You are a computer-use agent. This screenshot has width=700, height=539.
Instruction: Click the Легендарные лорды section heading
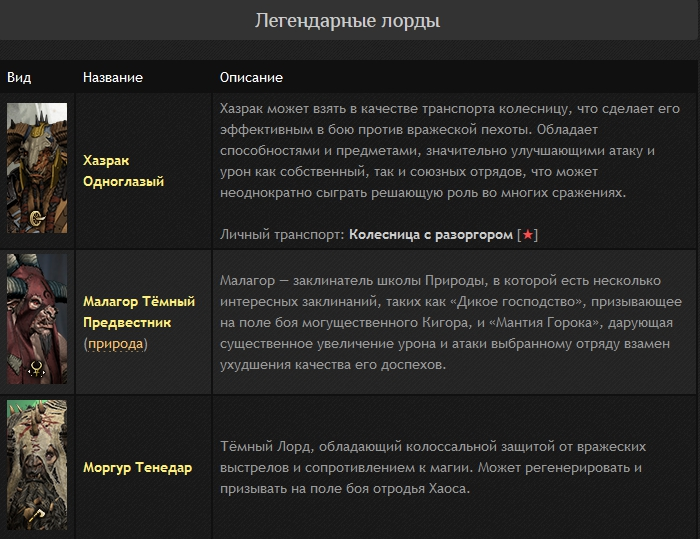[347, 21]
